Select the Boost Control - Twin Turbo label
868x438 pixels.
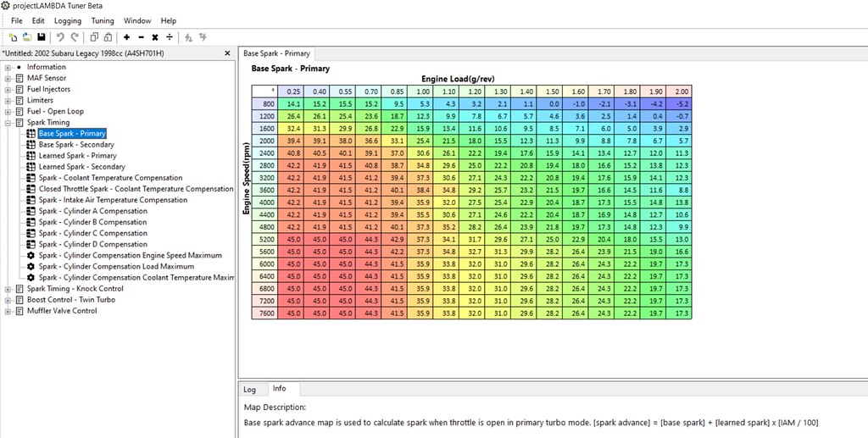tap(71, 299)
